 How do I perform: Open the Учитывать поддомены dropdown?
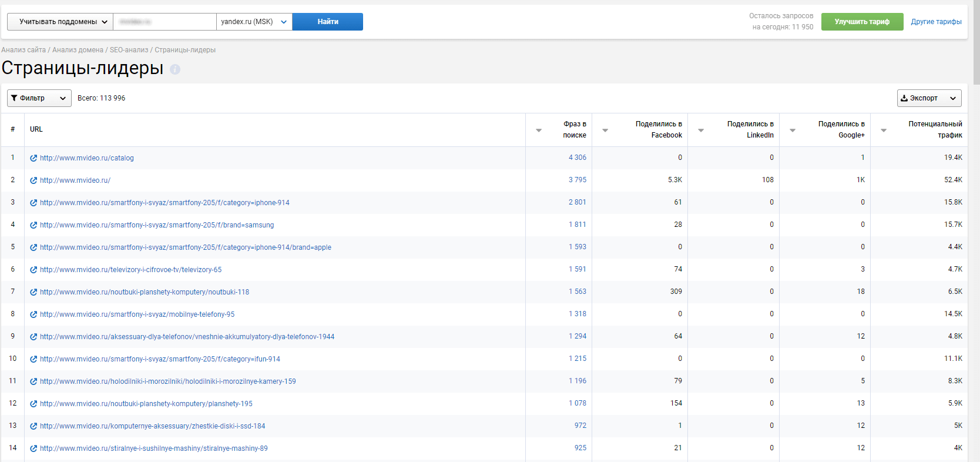click(x=60, y=22)
